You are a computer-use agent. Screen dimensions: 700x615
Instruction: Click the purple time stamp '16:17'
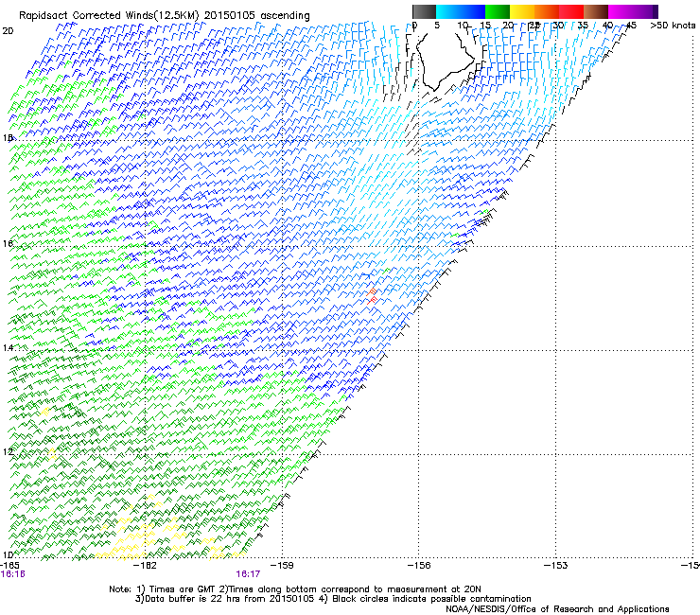(x=248, y=574)
